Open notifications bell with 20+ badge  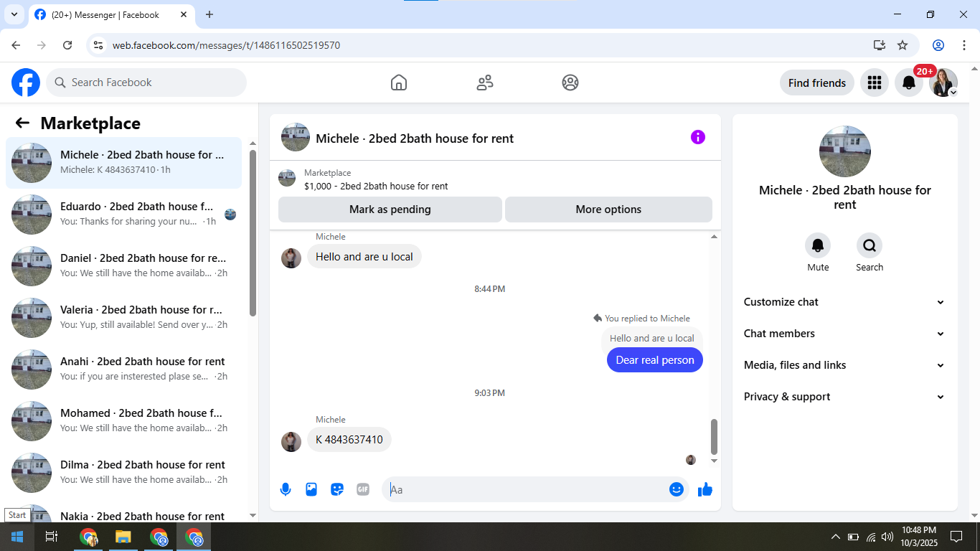point(909,83)
